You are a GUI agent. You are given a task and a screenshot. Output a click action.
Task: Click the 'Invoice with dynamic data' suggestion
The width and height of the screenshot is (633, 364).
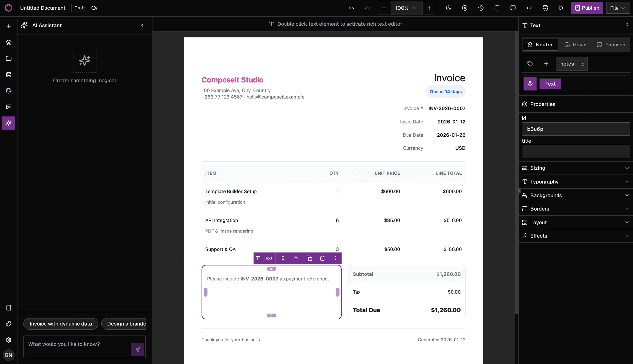[x=61, y=324]
